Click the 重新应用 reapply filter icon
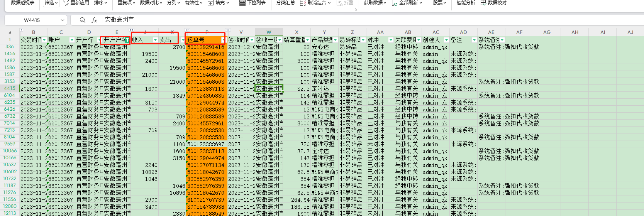Screen dimensions: 644x216 pos(66,3)
